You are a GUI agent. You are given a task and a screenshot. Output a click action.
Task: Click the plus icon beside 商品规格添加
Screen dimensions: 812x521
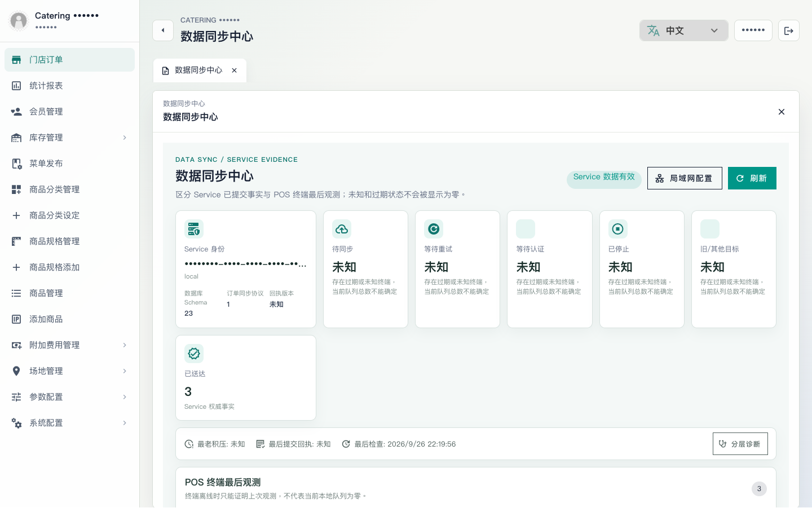(x=16, y=267)
